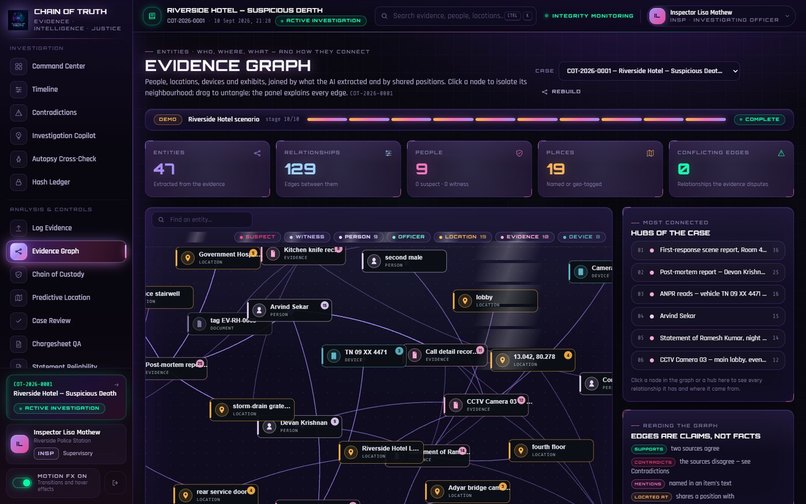Click the Chain of Truth logo
806x504 pixels.
tap(18, 20)
